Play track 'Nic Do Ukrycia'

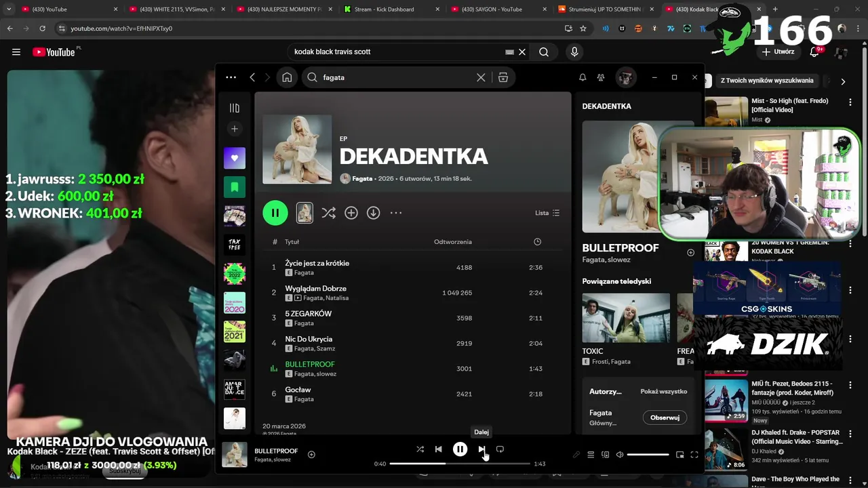[x=413, y=343]
